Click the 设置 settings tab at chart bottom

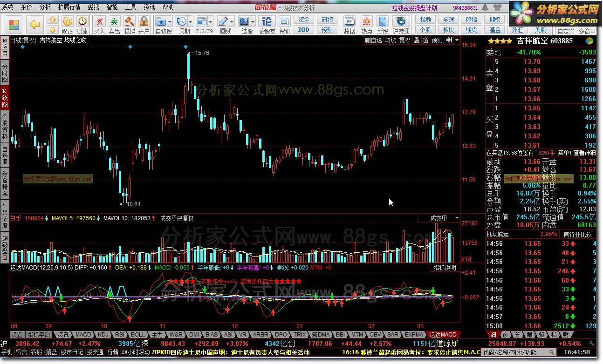[x=17, y=335]
